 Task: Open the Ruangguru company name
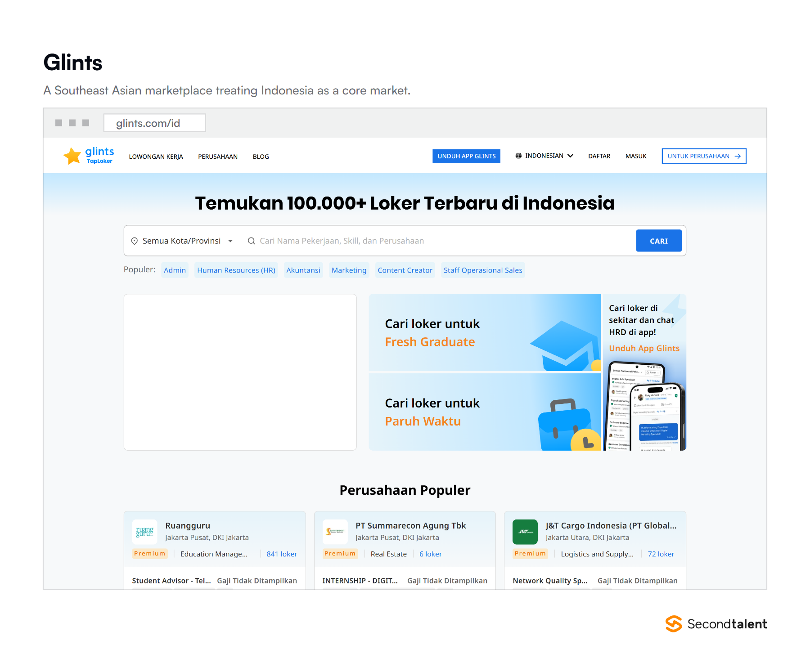[x=188, y=525]
